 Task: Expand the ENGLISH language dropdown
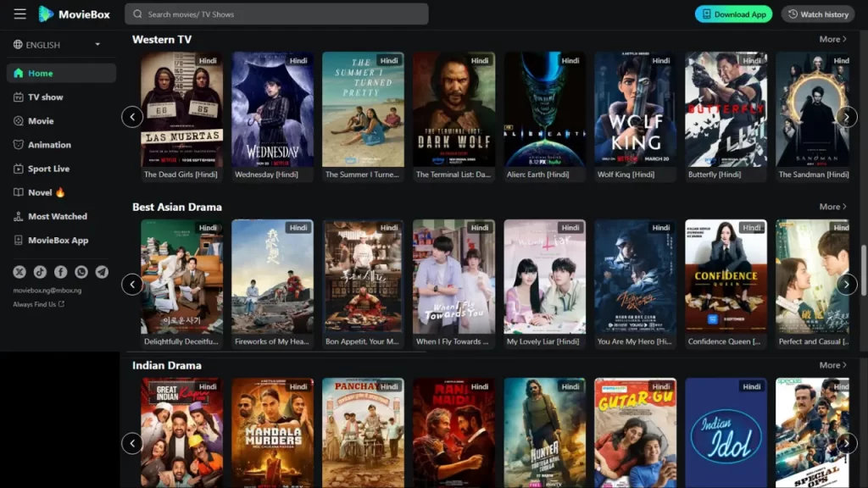(x=58, y=44)
